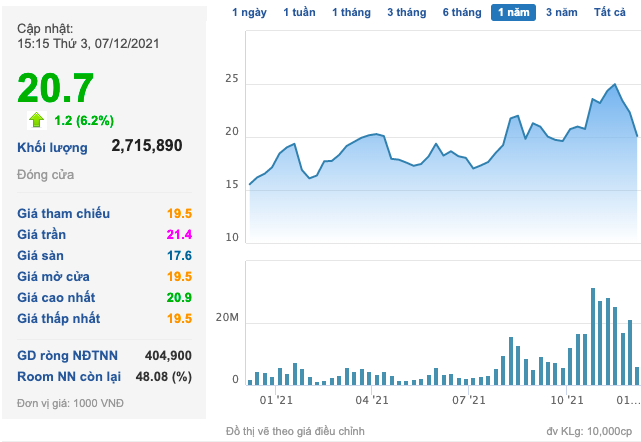Select the 1 tháng time range
The width and height of the screenshot is (641, 442).
[x=351, y=12]
